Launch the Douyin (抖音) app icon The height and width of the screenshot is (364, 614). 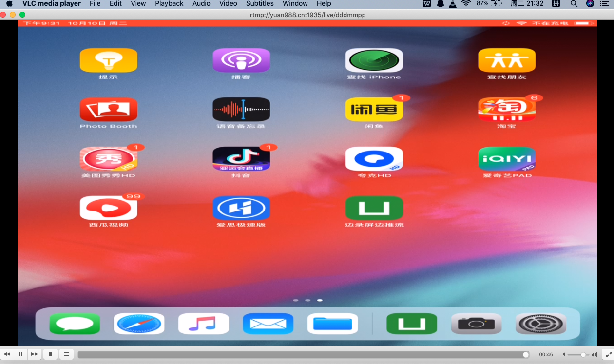[241, 159]
